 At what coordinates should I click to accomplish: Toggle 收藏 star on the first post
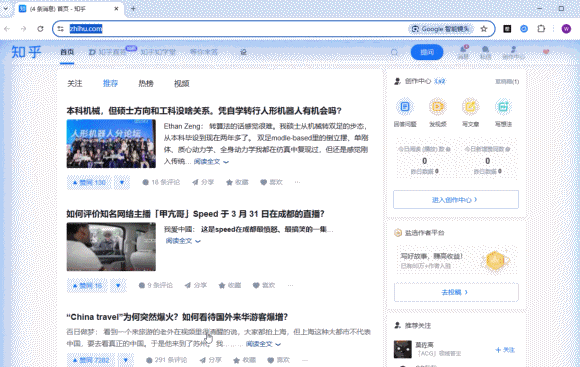tap(237, 182)
